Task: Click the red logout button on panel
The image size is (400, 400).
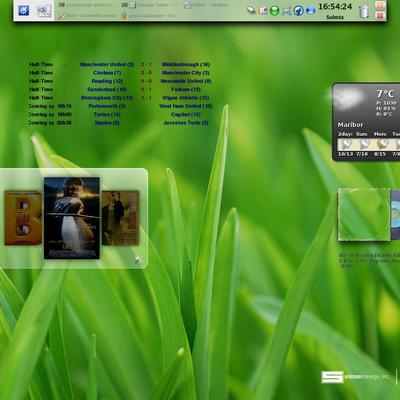Action: [x=380, y=15]
